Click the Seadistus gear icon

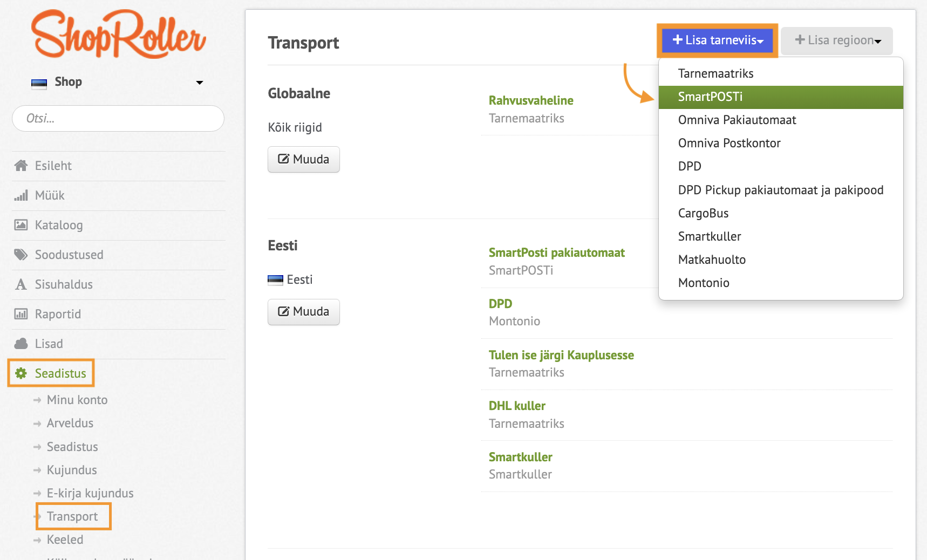pos(21,373)
